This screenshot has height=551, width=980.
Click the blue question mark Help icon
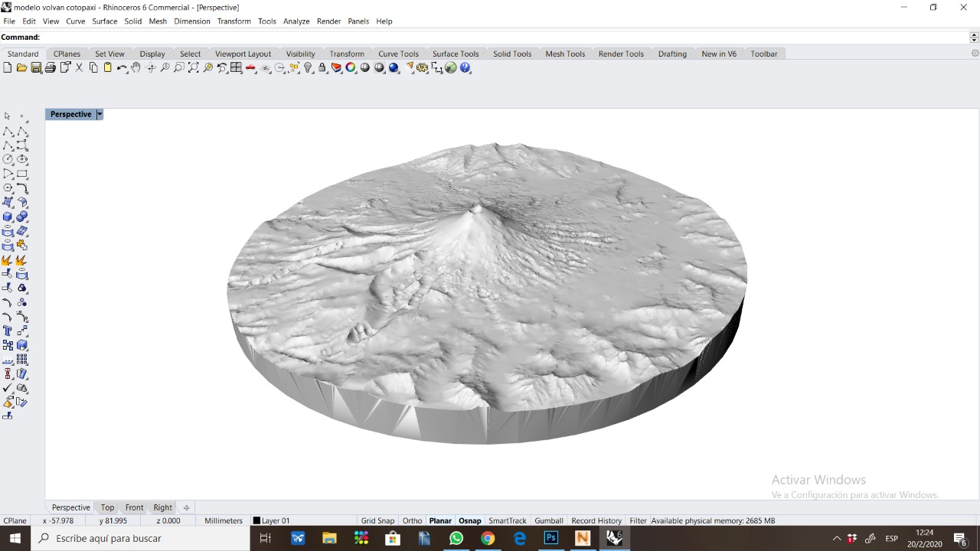point(465,67)
